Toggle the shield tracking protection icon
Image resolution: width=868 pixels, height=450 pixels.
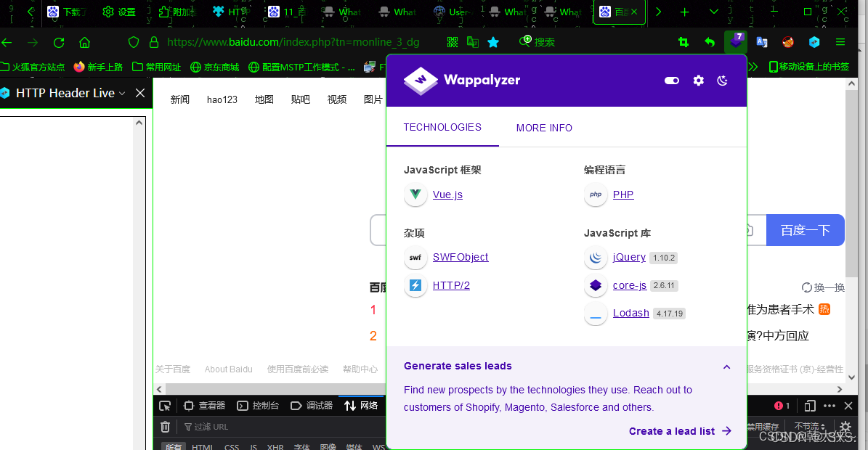click(134, 42)
